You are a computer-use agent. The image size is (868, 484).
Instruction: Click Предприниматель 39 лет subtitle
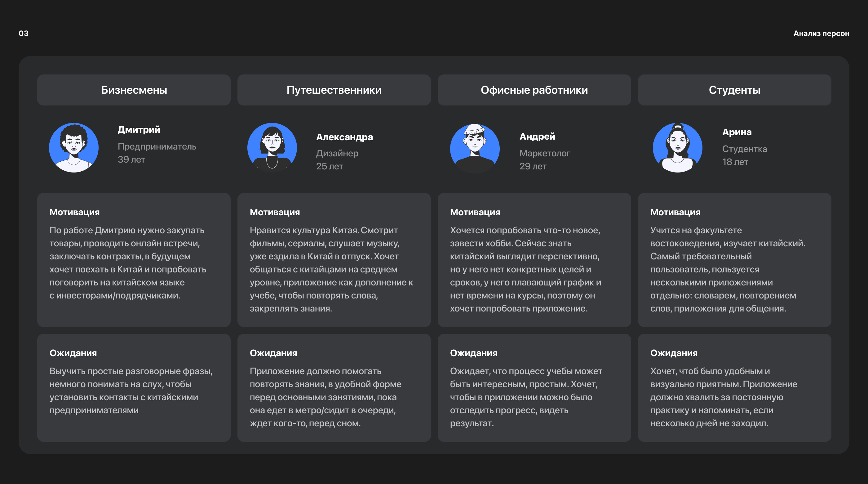coord(157,153)
